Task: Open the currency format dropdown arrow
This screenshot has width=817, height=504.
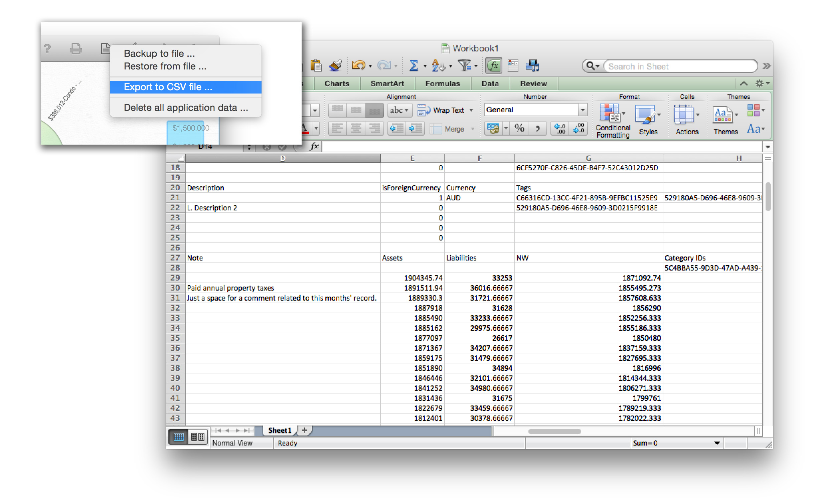Action: click(506, 128)
